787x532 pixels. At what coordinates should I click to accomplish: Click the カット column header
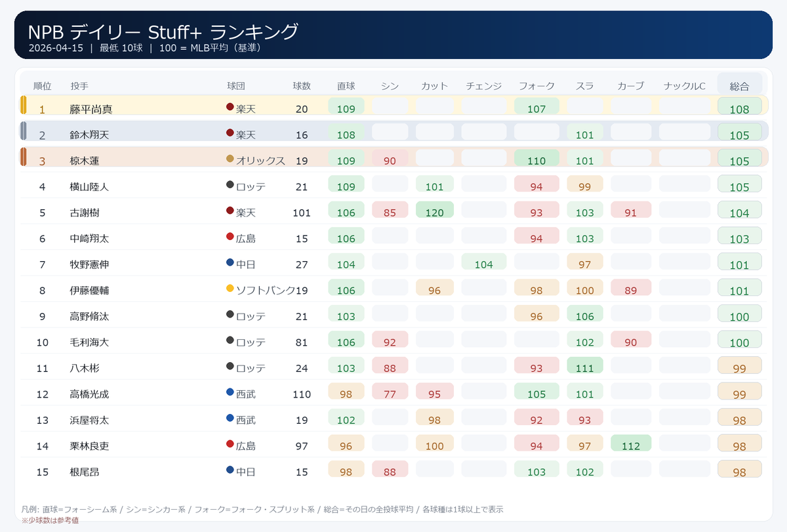click(x=435, y=86)
